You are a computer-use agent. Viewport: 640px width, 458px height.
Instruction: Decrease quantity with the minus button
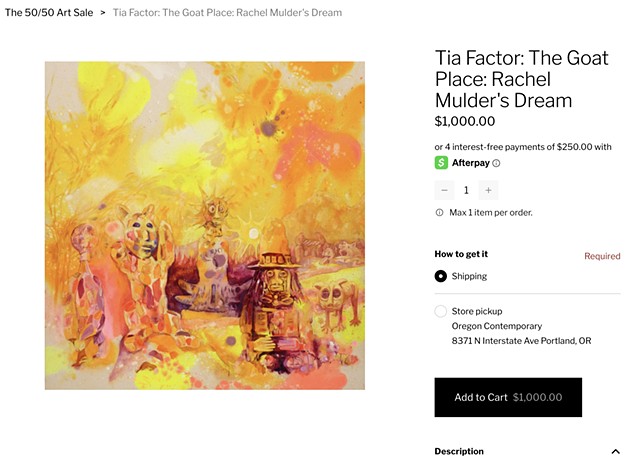click(444, 190)
